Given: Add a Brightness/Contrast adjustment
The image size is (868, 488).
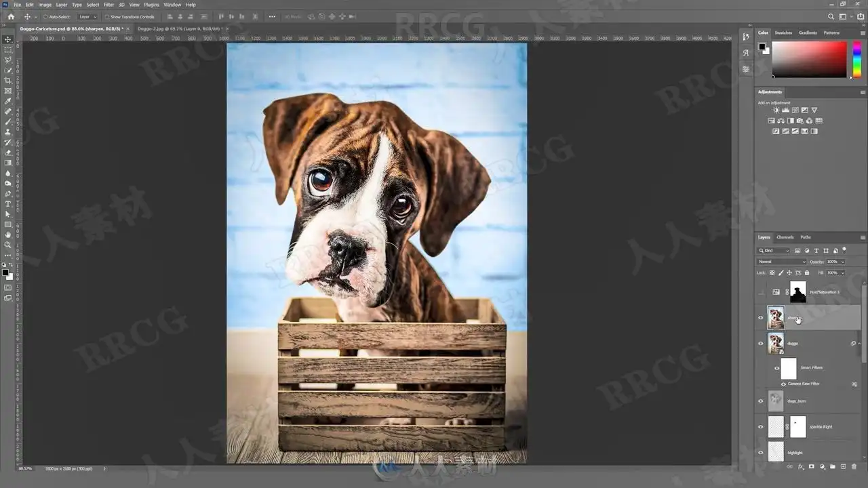Looking at the screenshot, I should pos(776,110).
